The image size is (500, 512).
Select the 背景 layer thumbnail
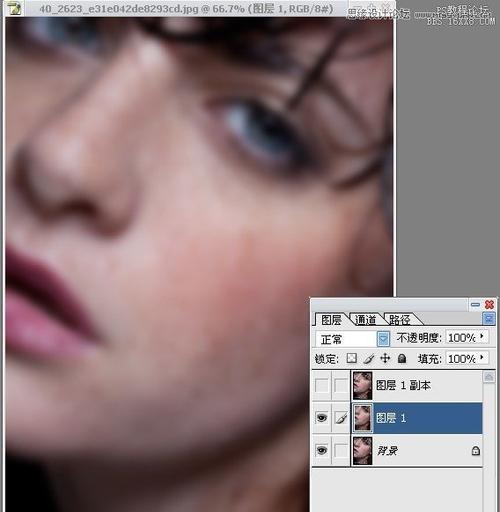coord(362,450)
